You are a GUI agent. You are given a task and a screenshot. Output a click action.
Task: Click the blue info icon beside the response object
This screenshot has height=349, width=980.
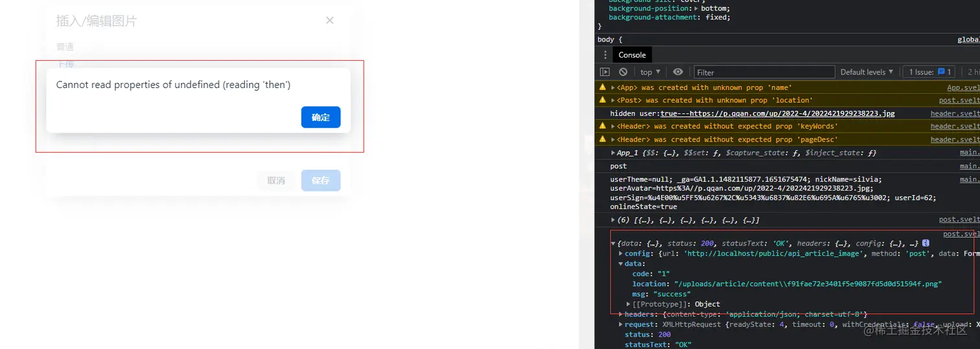926,243
